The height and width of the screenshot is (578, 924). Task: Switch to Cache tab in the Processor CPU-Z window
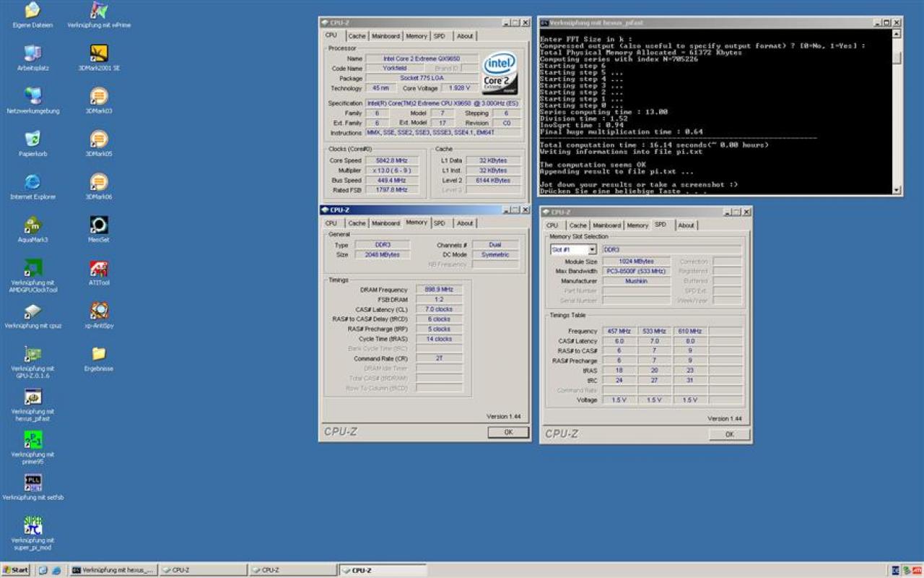pyautogui.click(x=357, y=36)
